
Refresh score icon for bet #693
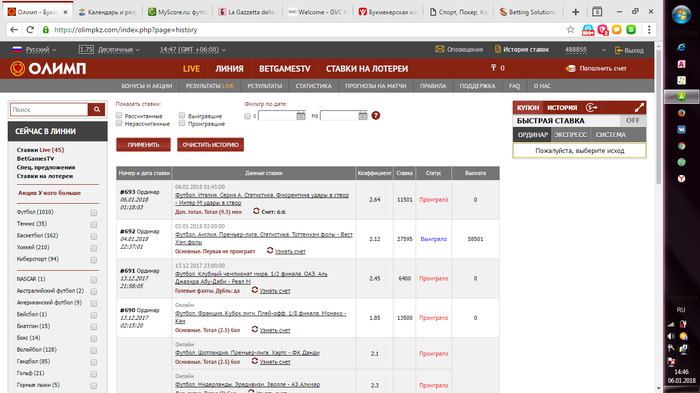pos(256,211)
